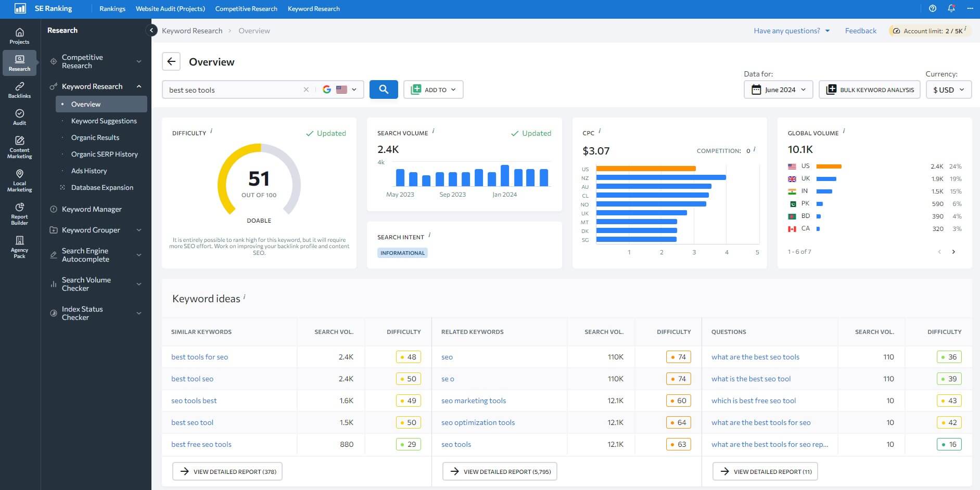This screenshot has width=980, height=490.
Task: Open the Report Builder icon
Action: pyautogui.click(x=19, y=214)
